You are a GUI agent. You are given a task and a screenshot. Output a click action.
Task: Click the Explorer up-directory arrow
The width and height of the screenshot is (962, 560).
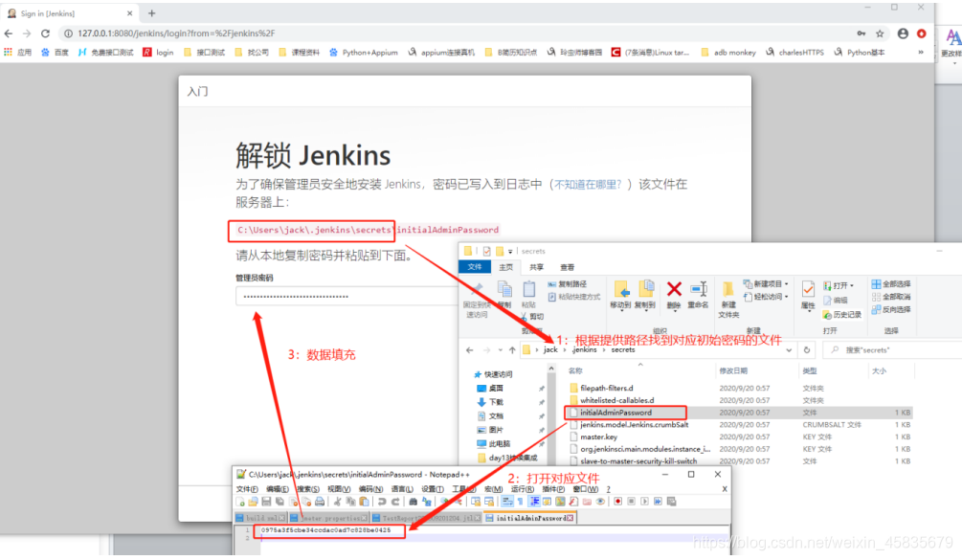512,350
